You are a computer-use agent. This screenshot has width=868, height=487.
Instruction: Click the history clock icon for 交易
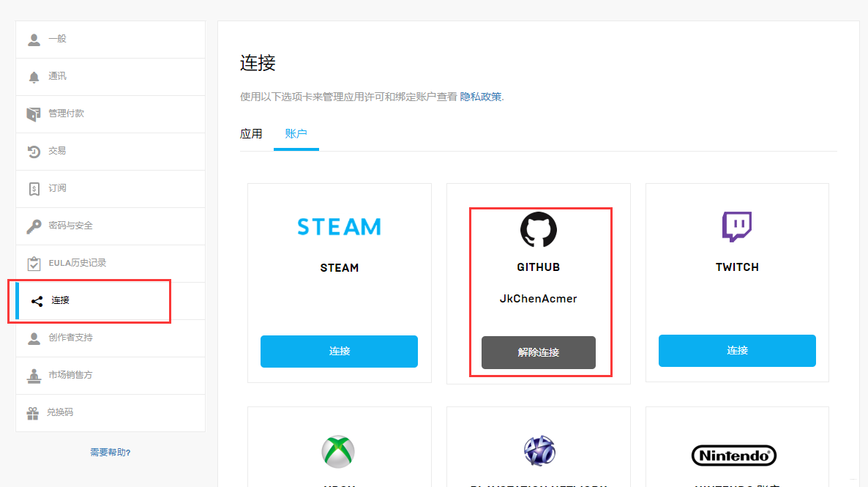coord(34,152)
